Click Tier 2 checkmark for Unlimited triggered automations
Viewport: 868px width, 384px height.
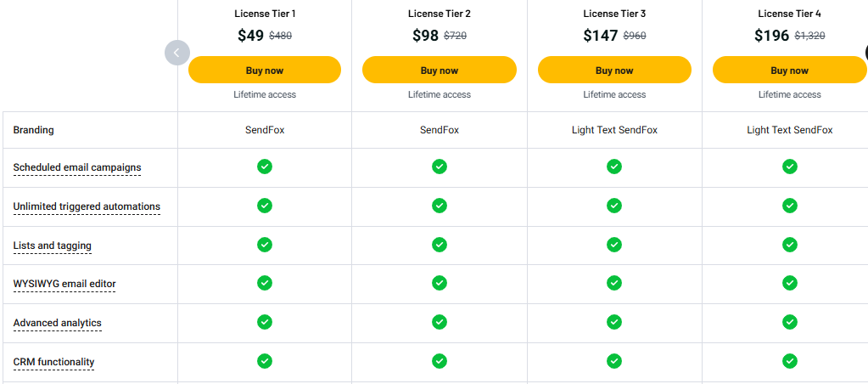pyautogui.click(x=440, y=206)
